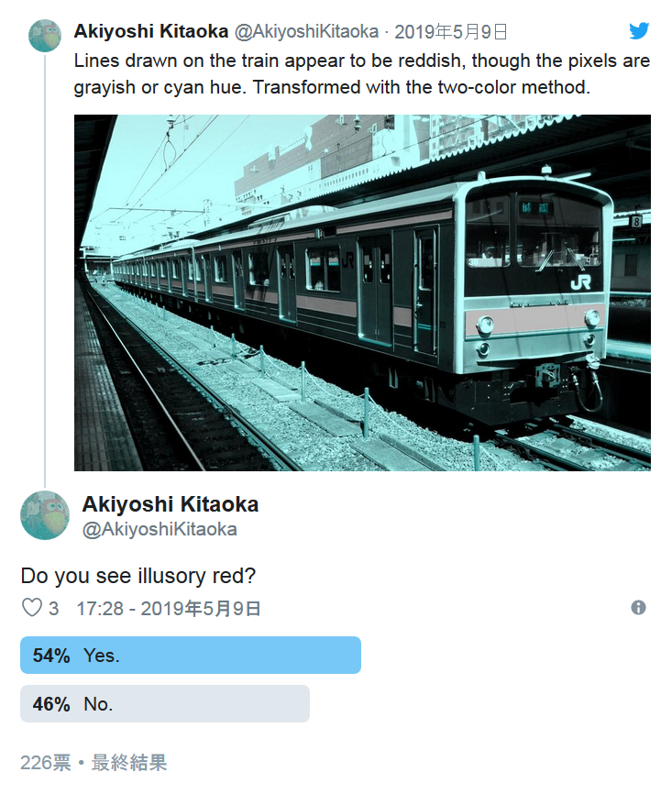Click the quoted tweet text about reddish lines
This screenshot has width=672, height=794.
point(361,74)
